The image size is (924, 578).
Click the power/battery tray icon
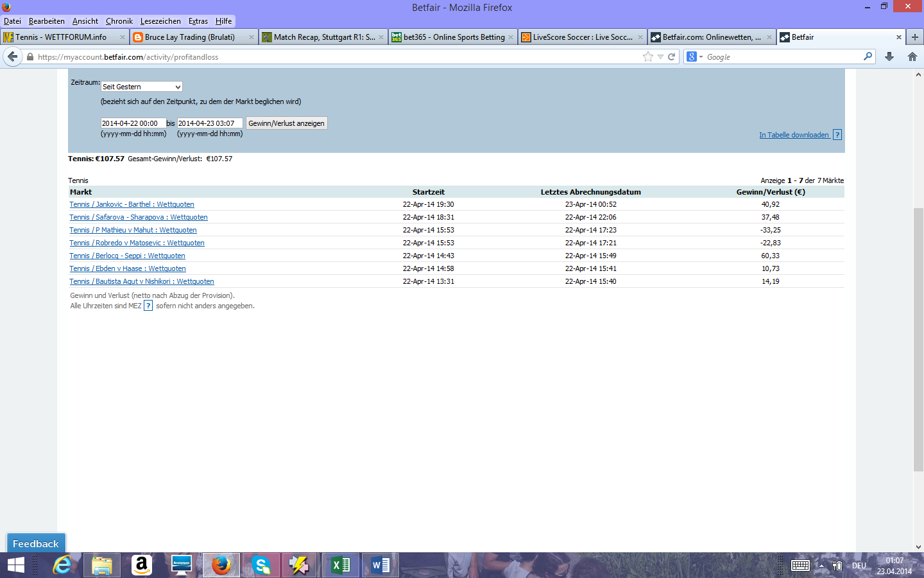point(837,566)
